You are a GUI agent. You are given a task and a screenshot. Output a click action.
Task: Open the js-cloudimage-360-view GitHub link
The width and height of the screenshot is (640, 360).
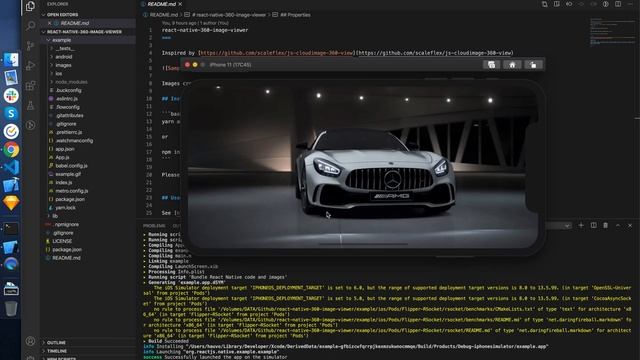click(x=276, y=53)
